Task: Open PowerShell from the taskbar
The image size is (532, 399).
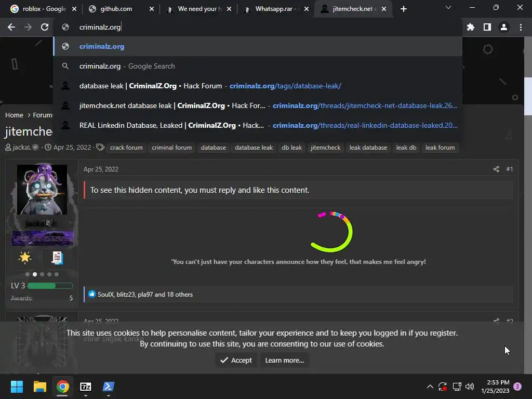Action: tap(109, 387)
